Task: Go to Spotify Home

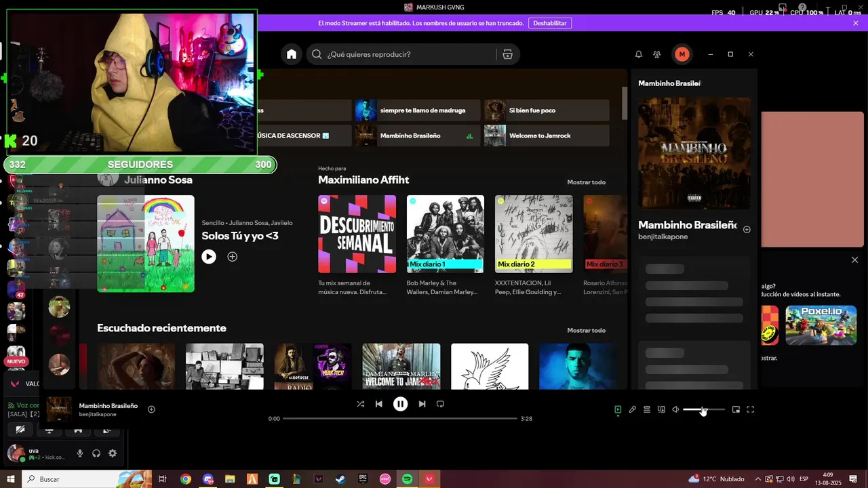Action: [x=292, y=54]
